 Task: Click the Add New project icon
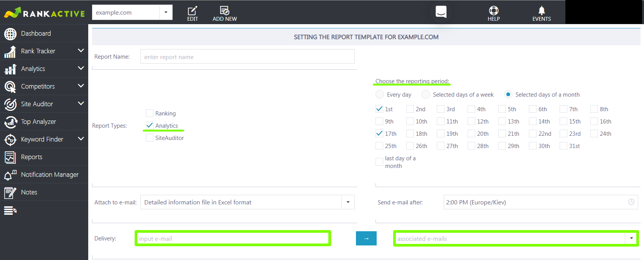point(225,10)
